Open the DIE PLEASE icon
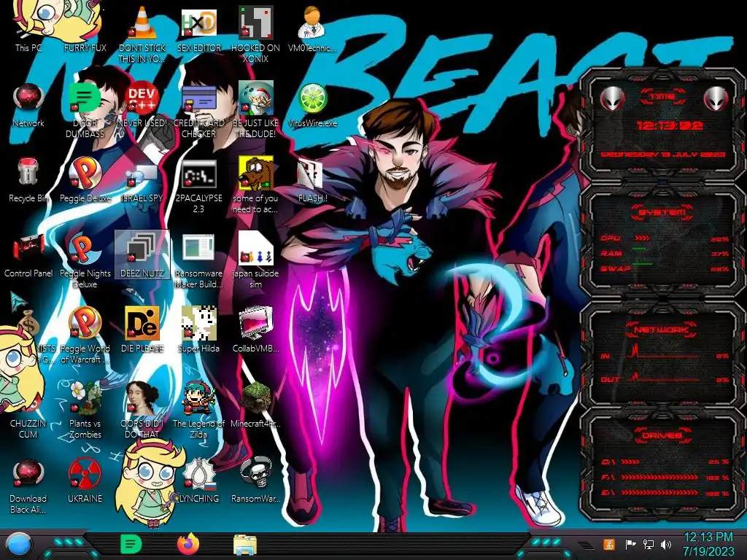 pos(142,330)
